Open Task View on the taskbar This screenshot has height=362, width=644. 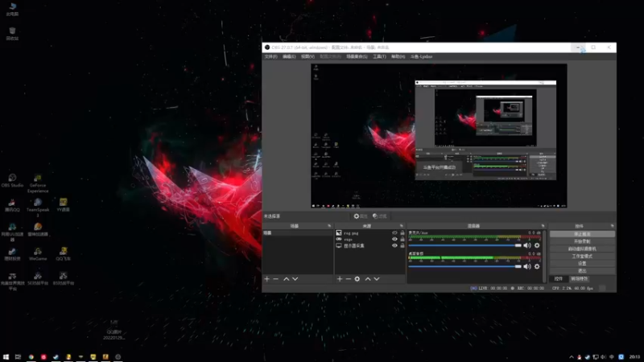tap(18, 357)
